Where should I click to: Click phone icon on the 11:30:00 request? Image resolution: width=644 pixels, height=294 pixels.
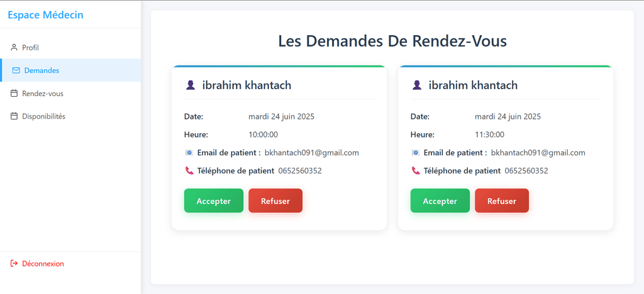pyautogui.click(x=415, y=170)
